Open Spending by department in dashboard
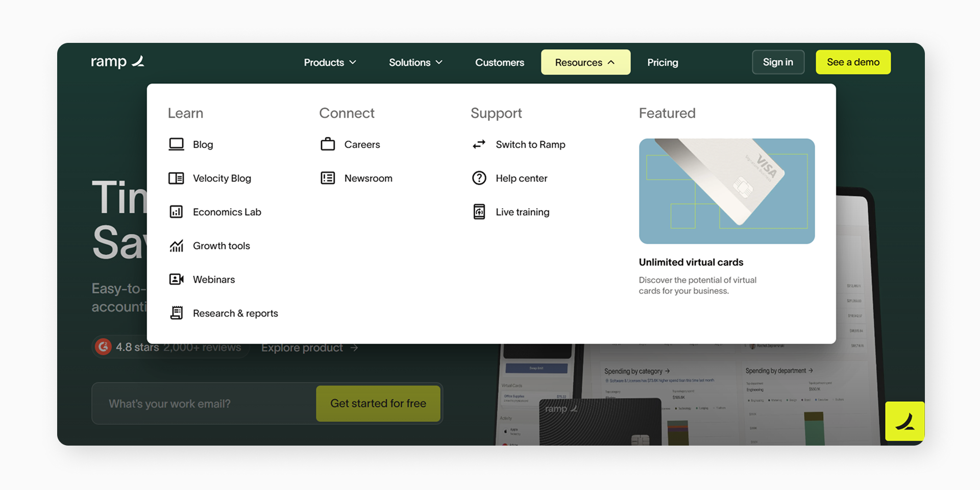Viewport: 980px width, 490px height. (x=779, y=371)
